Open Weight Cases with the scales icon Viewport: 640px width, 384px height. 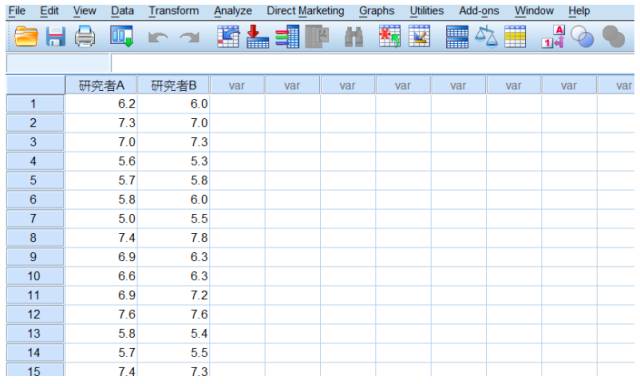pyautogui.click(x=486, y=37)
